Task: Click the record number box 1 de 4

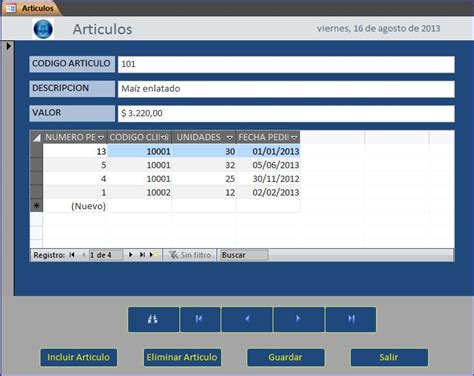Action: click(x=106, y=255)
